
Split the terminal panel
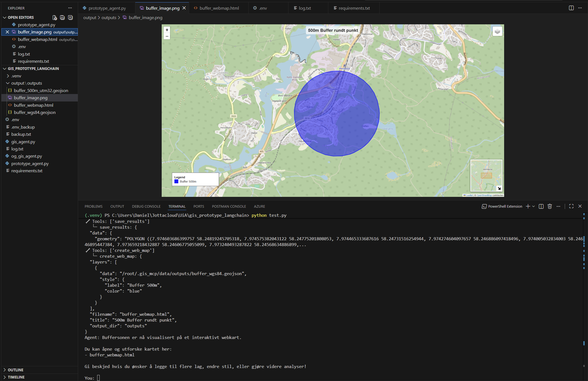coord(541,206)
